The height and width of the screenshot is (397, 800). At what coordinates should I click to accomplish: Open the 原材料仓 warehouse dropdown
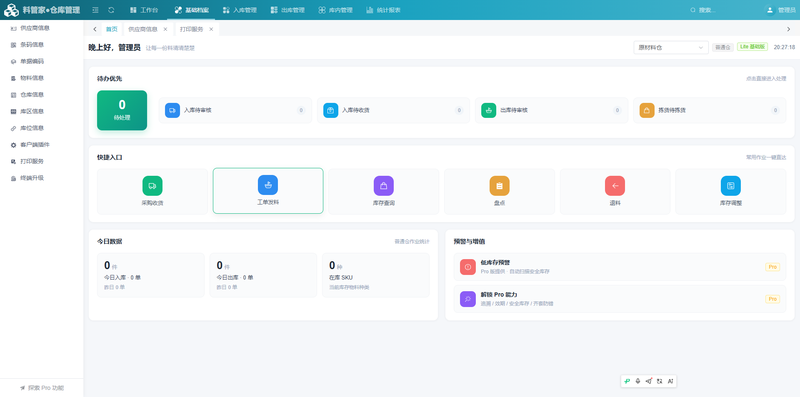coord(670,47)
